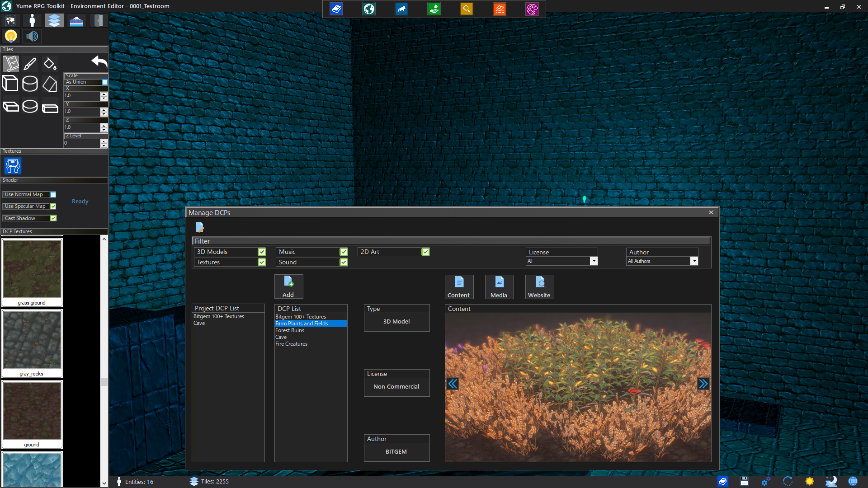Click the refresh circular arrow icon
Viewport: 868px width, 488px height.
coord(788,481)
